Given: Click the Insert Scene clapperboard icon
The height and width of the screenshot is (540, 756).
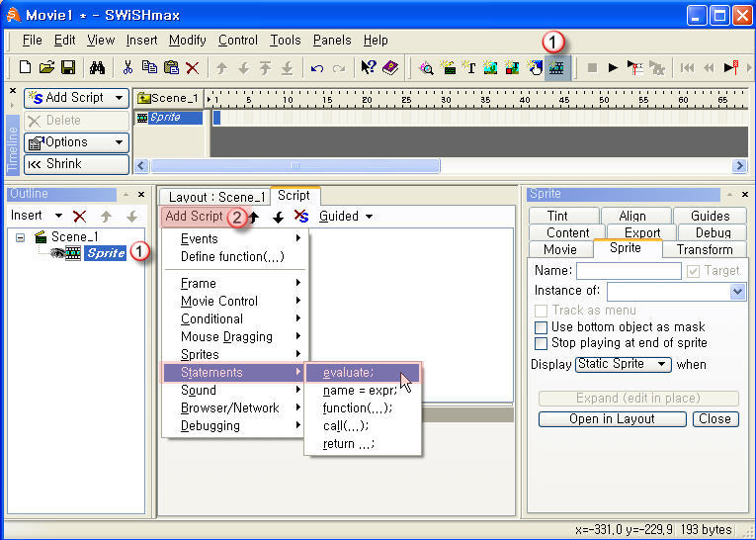Looking at the screenshot, I should pos(449,67).
